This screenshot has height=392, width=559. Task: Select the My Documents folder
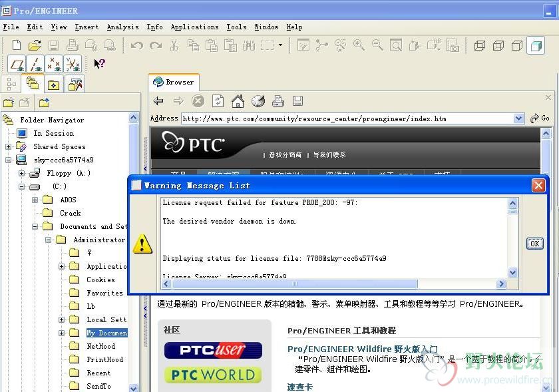106,333
